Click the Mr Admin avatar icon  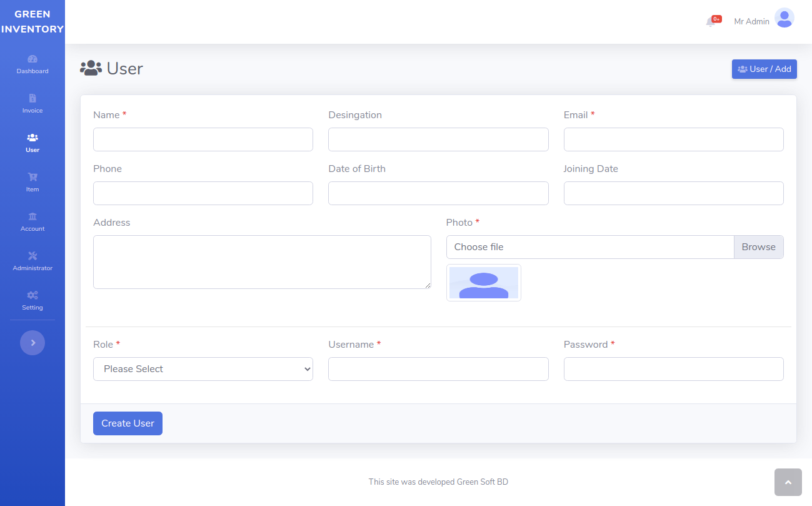point(784,18)
